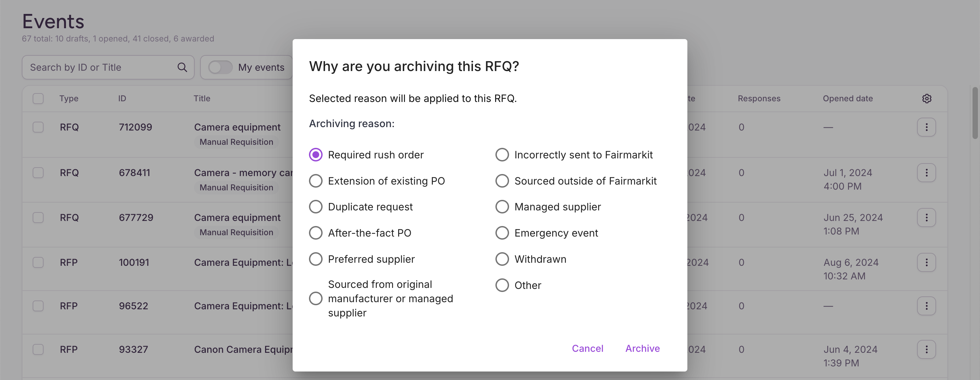This screenshot has height=380, width=980.
Task: Open table column settings gear
Action: [x=927, y=99]
